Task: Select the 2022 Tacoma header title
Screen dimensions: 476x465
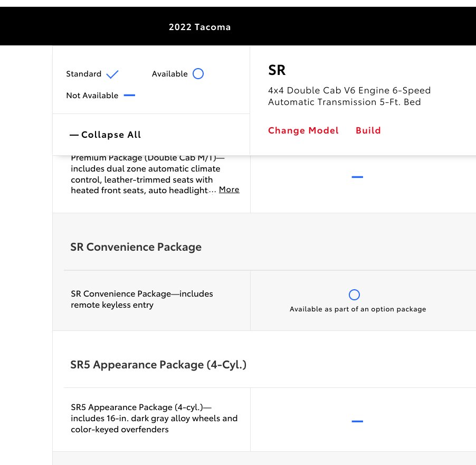Action: coord(200,27)
